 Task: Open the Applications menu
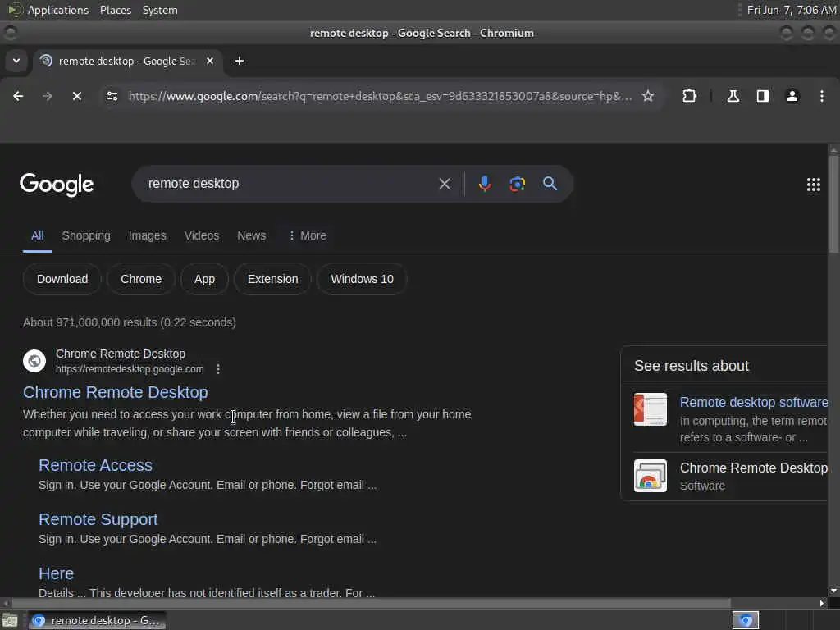pyautogui.click(x=58, y=10)
